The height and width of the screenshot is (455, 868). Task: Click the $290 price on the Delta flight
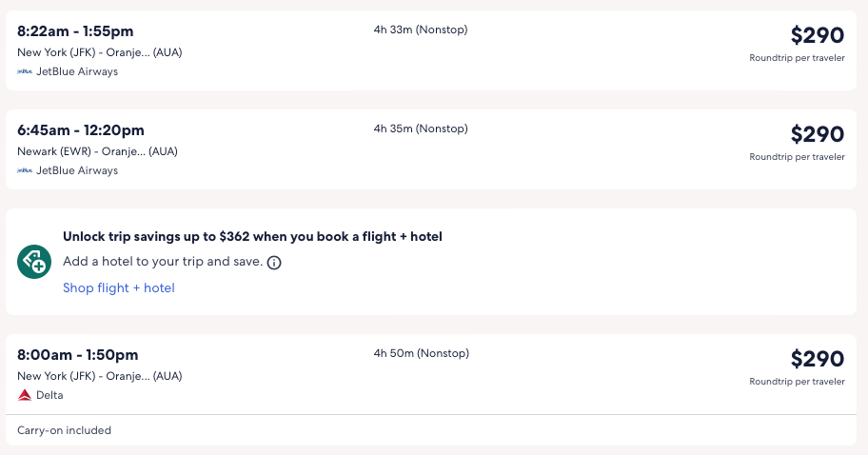pos(817,359)
